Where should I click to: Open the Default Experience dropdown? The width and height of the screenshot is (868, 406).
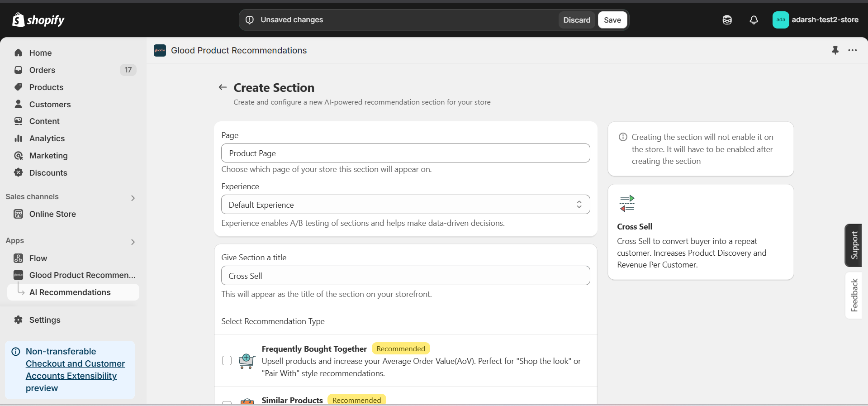[x=405, y=205]
